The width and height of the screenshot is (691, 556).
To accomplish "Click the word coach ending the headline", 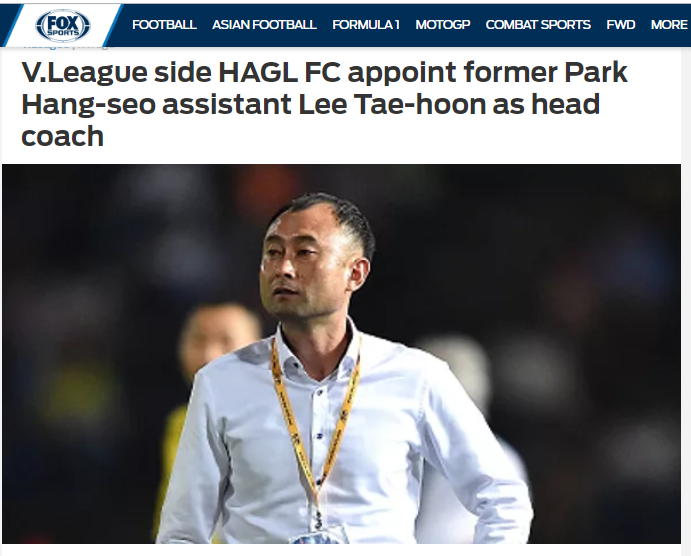I will pyautogui.click(x=63, y=137).
